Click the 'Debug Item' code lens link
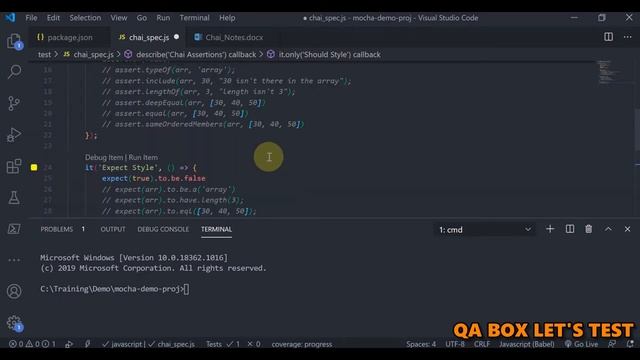The height and width of the screenshot is (360, 640). point(104,158)
